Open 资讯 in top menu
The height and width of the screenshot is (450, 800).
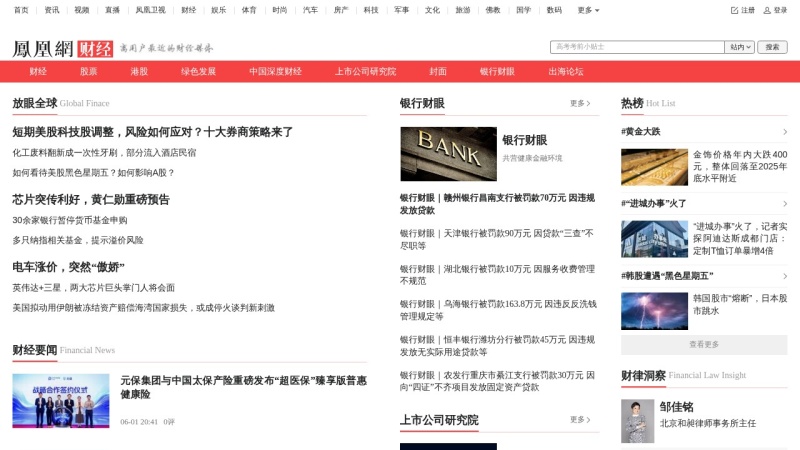coord(52,10)
